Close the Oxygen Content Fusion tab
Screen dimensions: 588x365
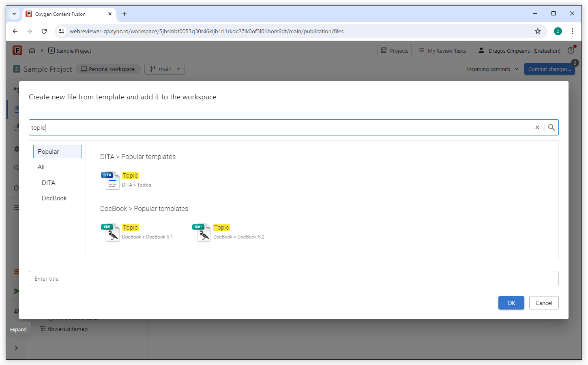tap(110, 14)
